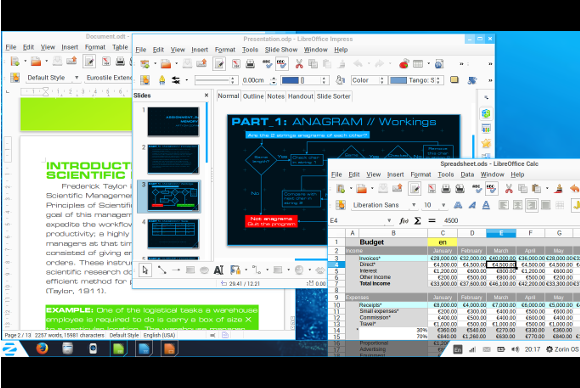The width and height of the screenshot is (580, 388).
Task: Click the New icon in Impress toolbar
Action: tap(145, 64)
